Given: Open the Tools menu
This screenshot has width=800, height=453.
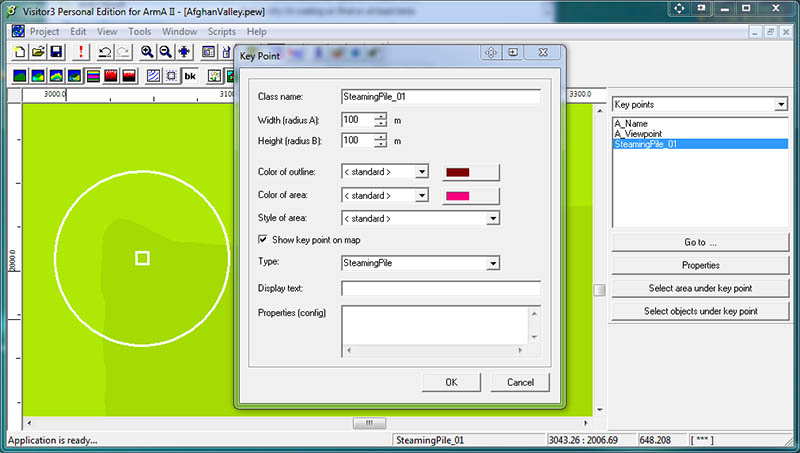Looking at the screenshot, I should click(139, 31).
